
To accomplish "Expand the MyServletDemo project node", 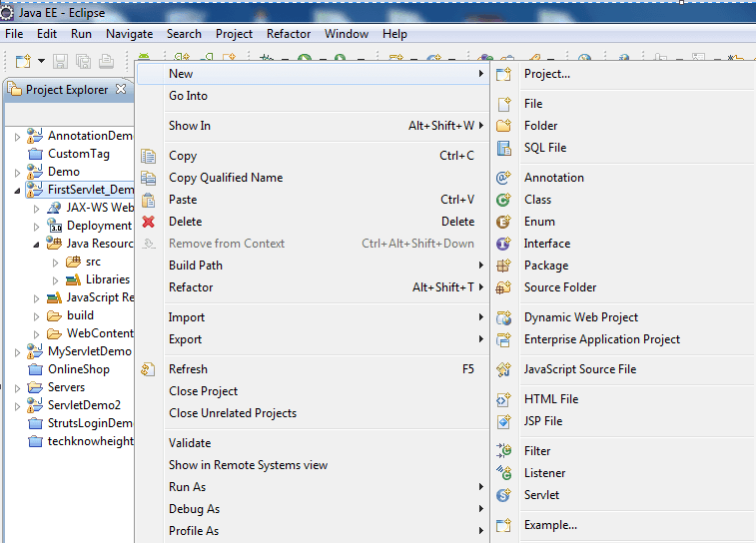I will tap(17, 352).
